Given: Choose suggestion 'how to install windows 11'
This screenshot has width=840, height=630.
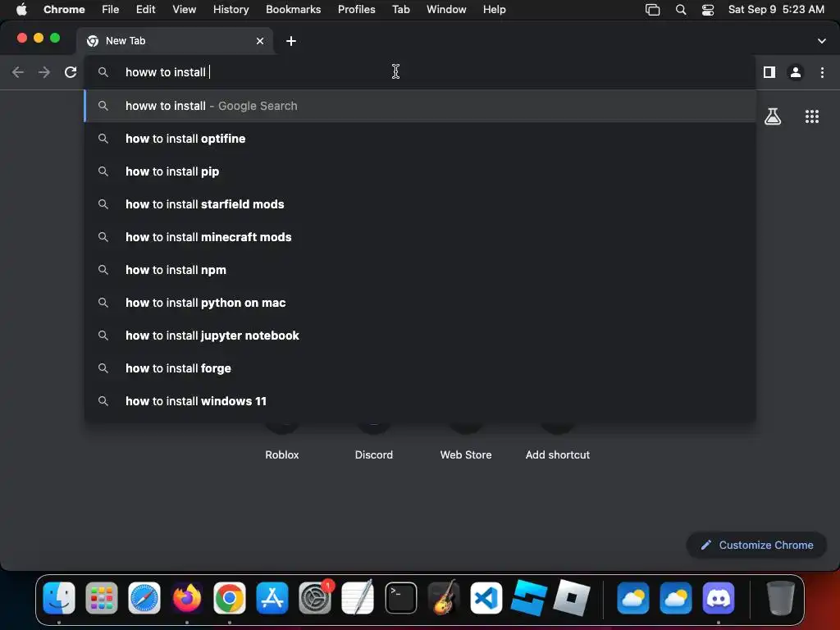Looking at the screenshot, I should pos(420,400).
